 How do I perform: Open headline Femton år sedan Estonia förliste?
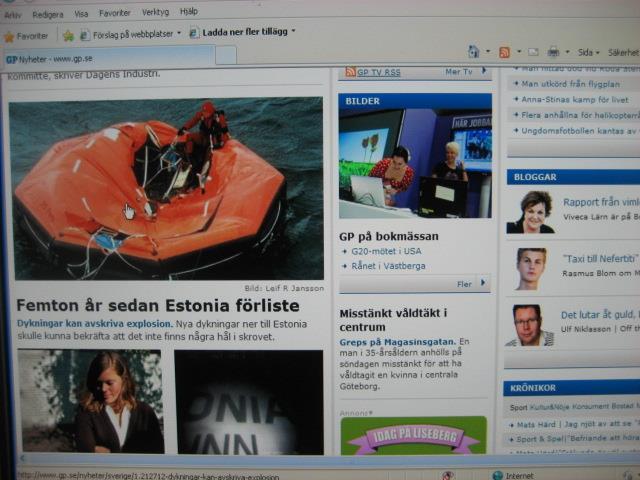(x=158, y=305)
